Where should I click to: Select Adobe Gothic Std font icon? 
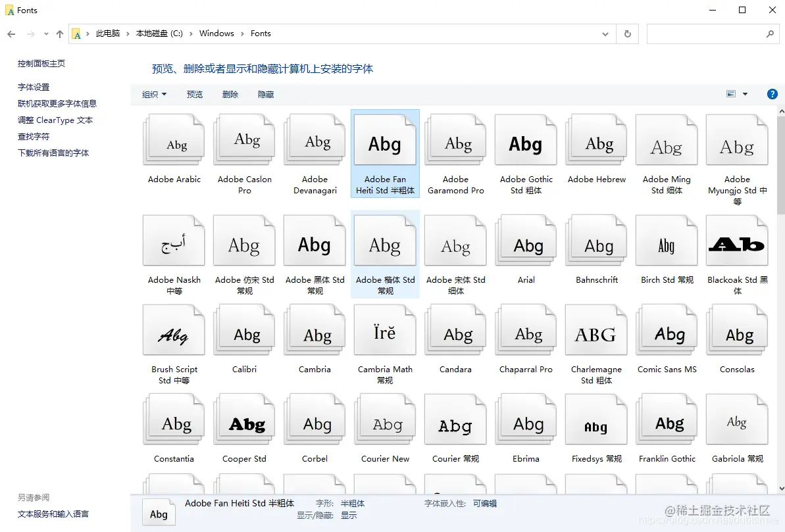click(x=526, y=140)
